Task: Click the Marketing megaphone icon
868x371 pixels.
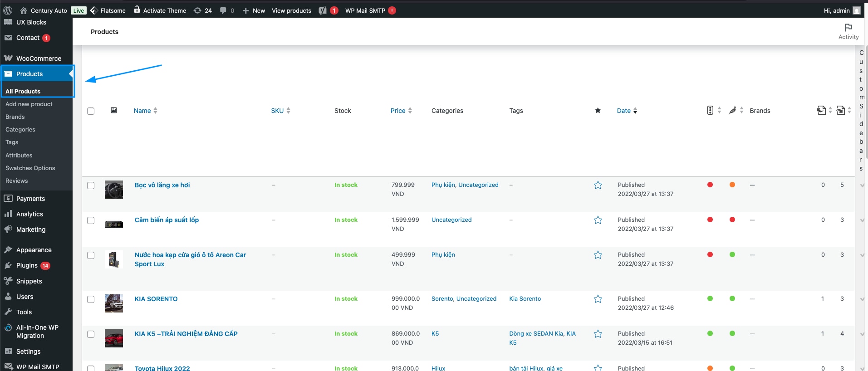Action: pyautogui.click(x=8, y=229)
